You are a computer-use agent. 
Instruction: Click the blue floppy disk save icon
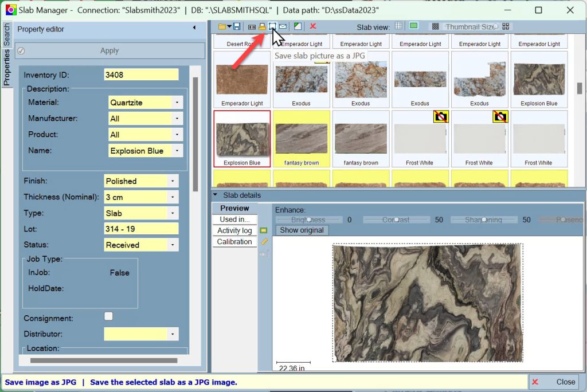point(237,26)
